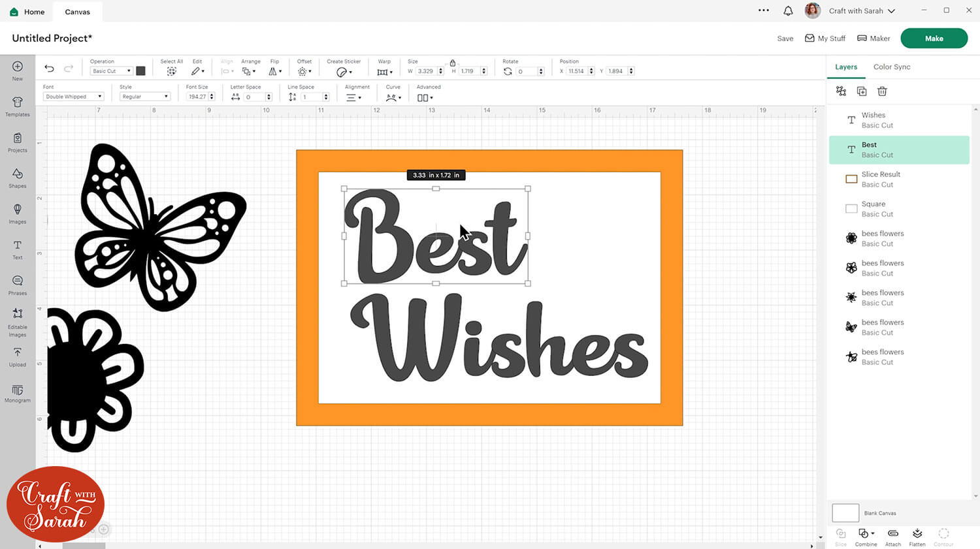Delete the selected layer
This screenshot has height=549, width=980.
pyautogui.click(x=882, y=91)
